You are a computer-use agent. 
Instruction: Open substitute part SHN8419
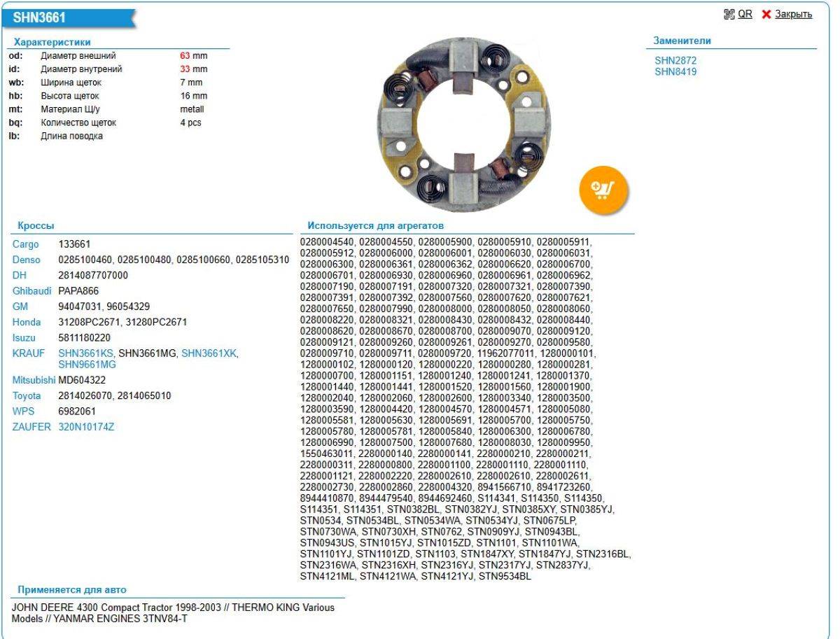675,71
